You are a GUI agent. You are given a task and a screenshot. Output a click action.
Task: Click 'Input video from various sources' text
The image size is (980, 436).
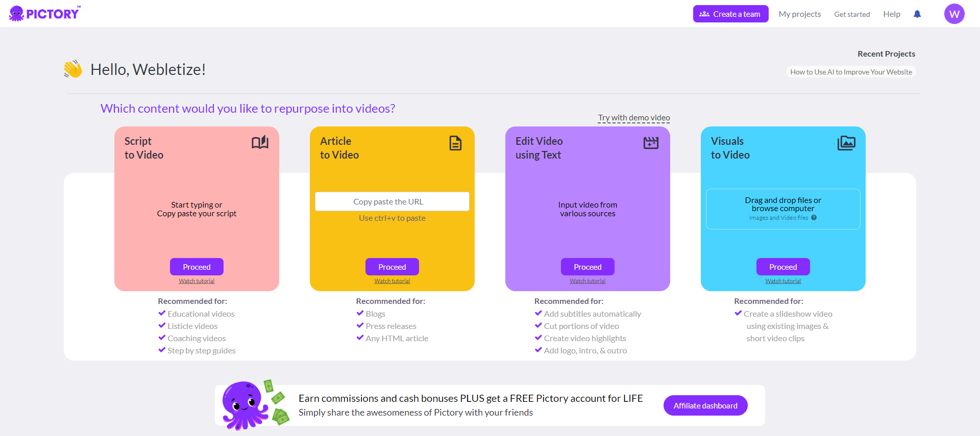coord(587,209)
